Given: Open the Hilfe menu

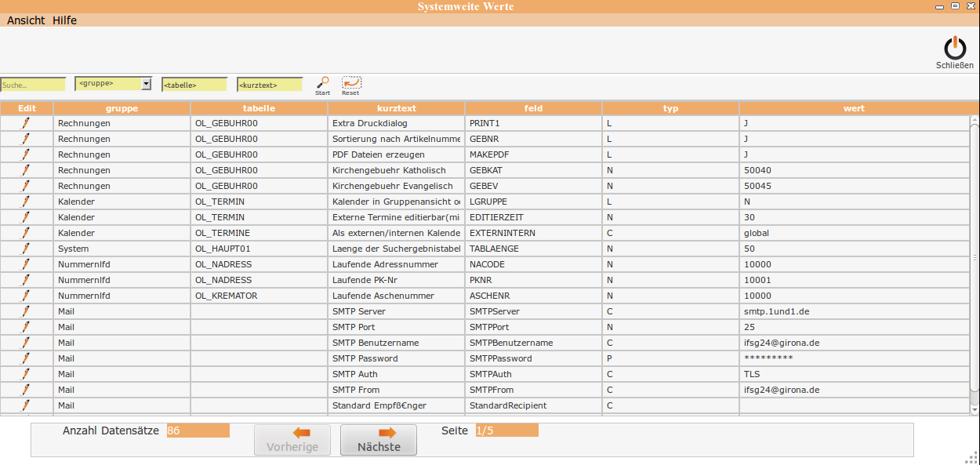Looking at the screenshot, I should (64, 20).
